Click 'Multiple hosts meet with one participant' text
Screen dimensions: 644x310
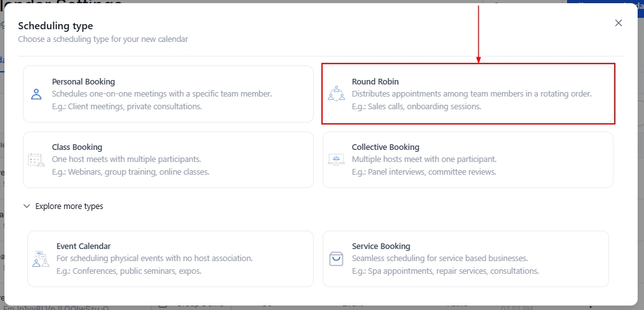424,159
